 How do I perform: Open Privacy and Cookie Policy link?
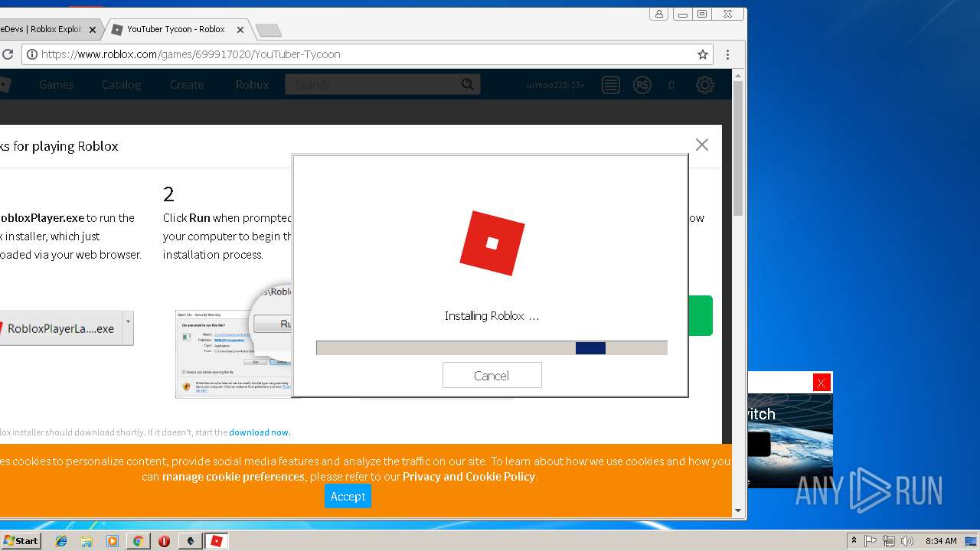[469, 477]
